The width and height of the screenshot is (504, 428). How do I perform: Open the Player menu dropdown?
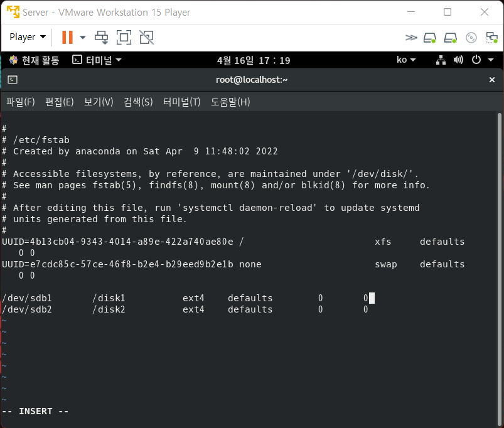click(28, 37)
